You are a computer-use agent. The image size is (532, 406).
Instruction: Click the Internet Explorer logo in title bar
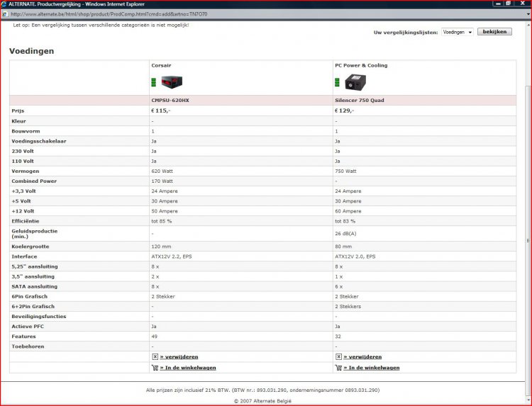tap(4, 4)
